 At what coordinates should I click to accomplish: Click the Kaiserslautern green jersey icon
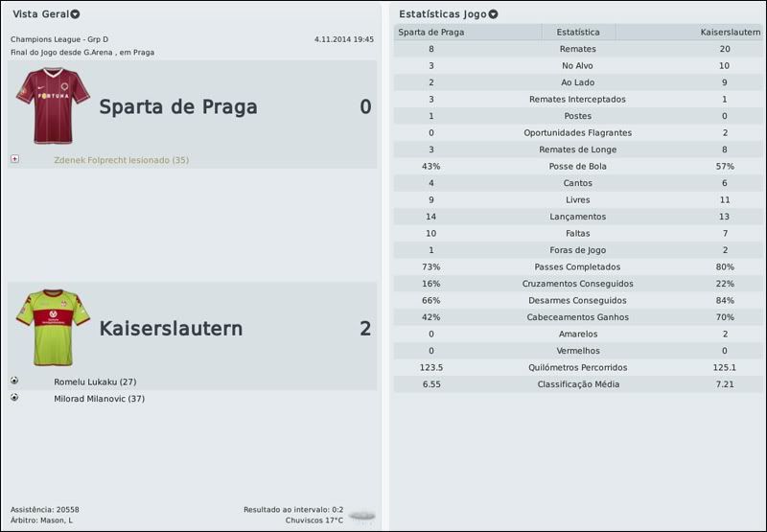[52, 328]
